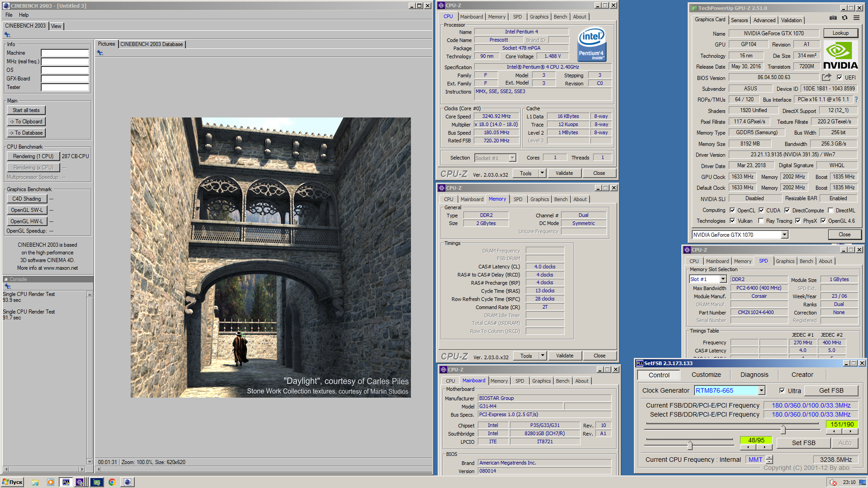Open the Bench tab in the top CPU-Z window
The image size is (868, 488).
click(560, 17)
